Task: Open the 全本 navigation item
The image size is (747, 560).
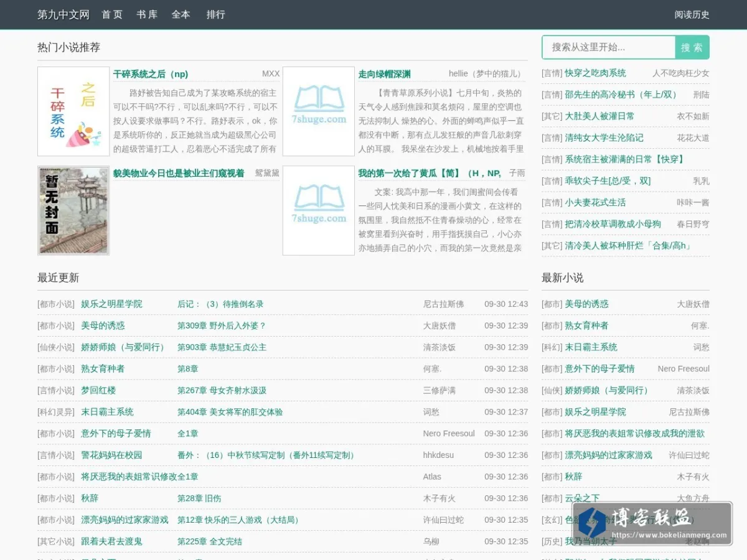Action: pos(181,14)
